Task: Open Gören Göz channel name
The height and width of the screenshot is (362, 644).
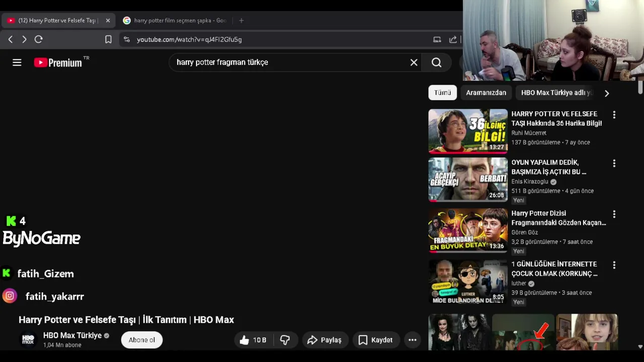Action: click(524, 233)
